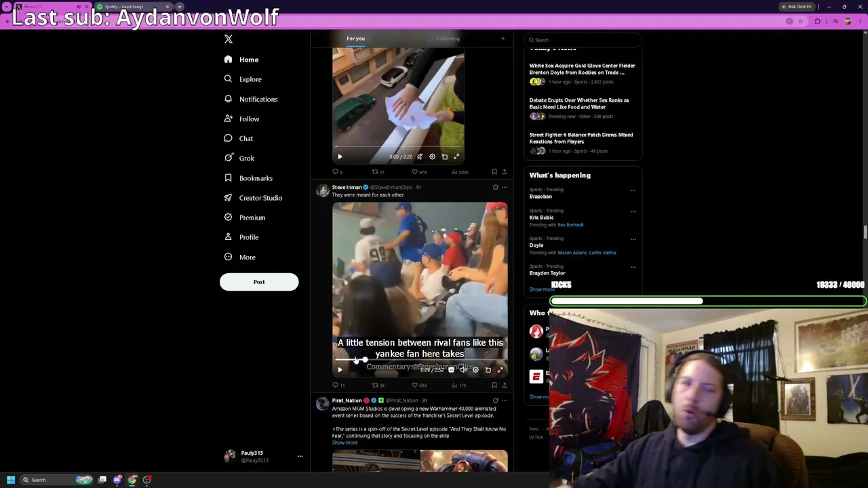The height and width of the screenshot is (488, 868).
Task: Make the first video fullscreen
Action: [456, 157]
